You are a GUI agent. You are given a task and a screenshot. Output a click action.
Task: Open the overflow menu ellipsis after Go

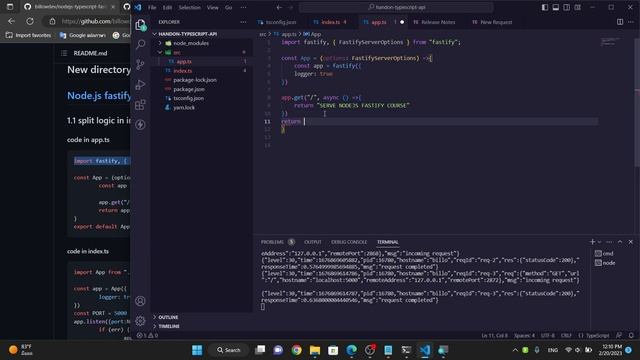point(243,7)
